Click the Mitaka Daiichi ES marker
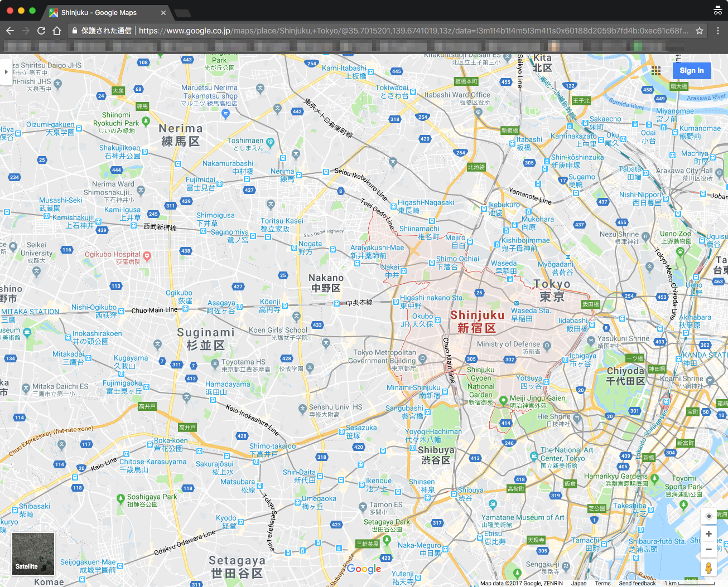The image size is (728, 587). [x=26, y=388]
